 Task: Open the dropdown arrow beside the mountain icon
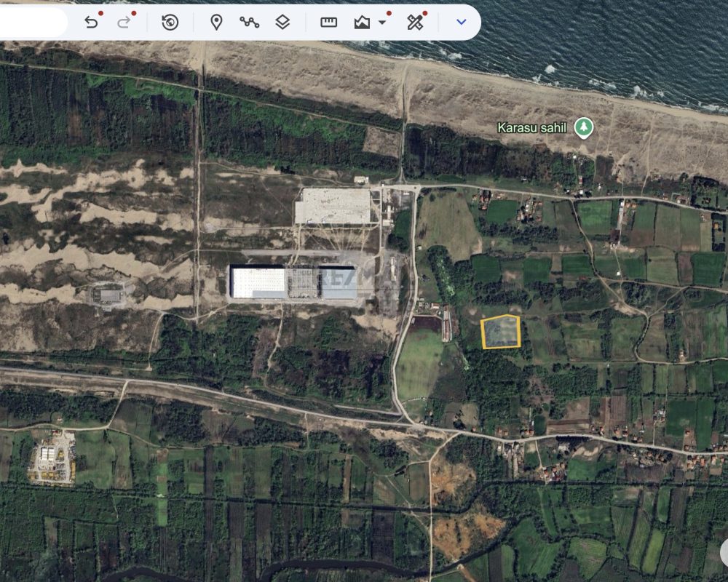(382, 23)
